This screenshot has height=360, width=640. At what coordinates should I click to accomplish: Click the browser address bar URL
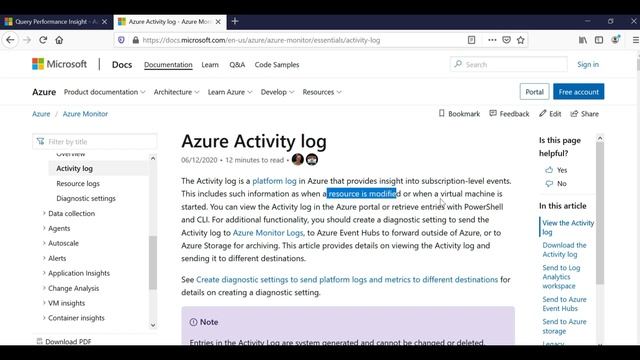coord(261,40)
